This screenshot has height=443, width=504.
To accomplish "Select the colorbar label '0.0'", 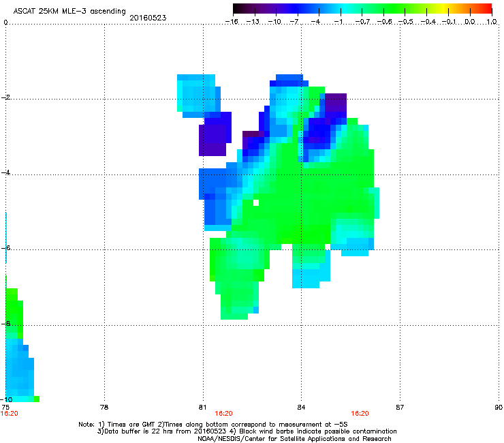I will click(470, 22).
